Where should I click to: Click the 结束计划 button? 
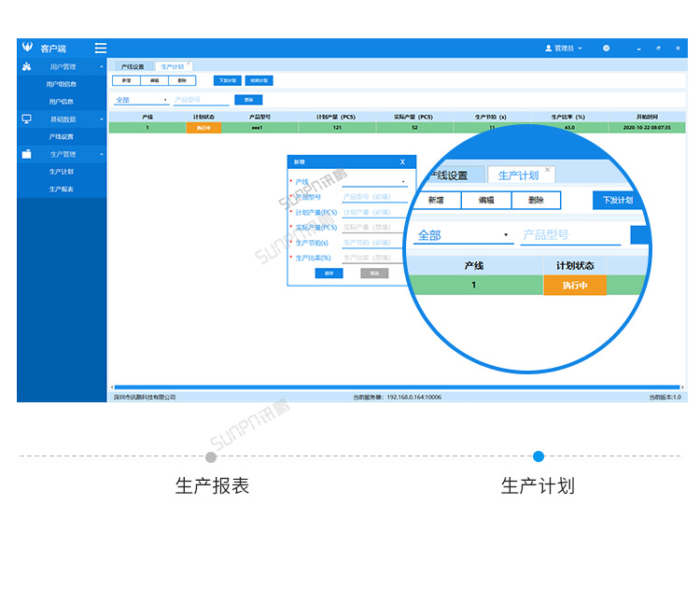259,80
